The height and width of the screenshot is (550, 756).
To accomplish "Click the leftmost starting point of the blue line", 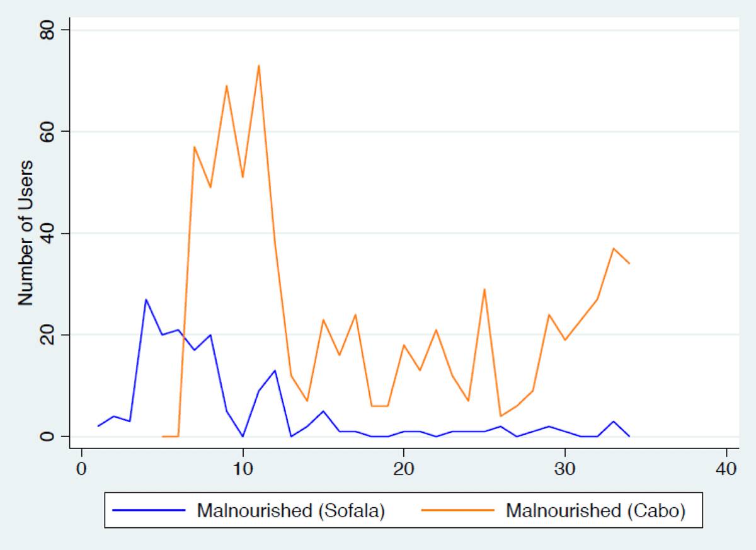I will (98, 426).
